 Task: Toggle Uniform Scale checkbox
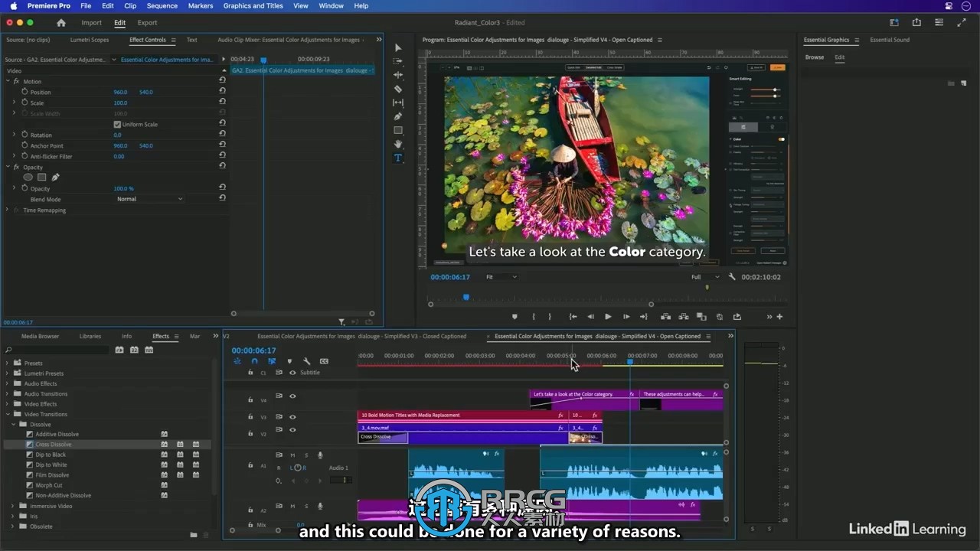coord(117,124)
